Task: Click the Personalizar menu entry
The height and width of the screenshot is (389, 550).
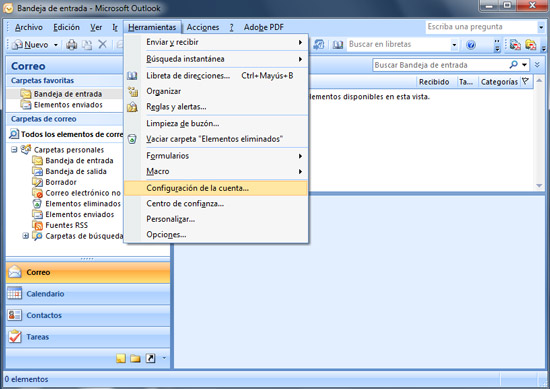Action: coord(216,219)
